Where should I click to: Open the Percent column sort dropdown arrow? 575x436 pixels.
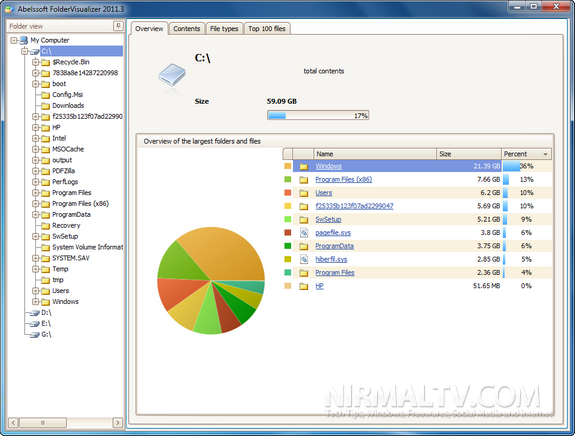[545, 154]
